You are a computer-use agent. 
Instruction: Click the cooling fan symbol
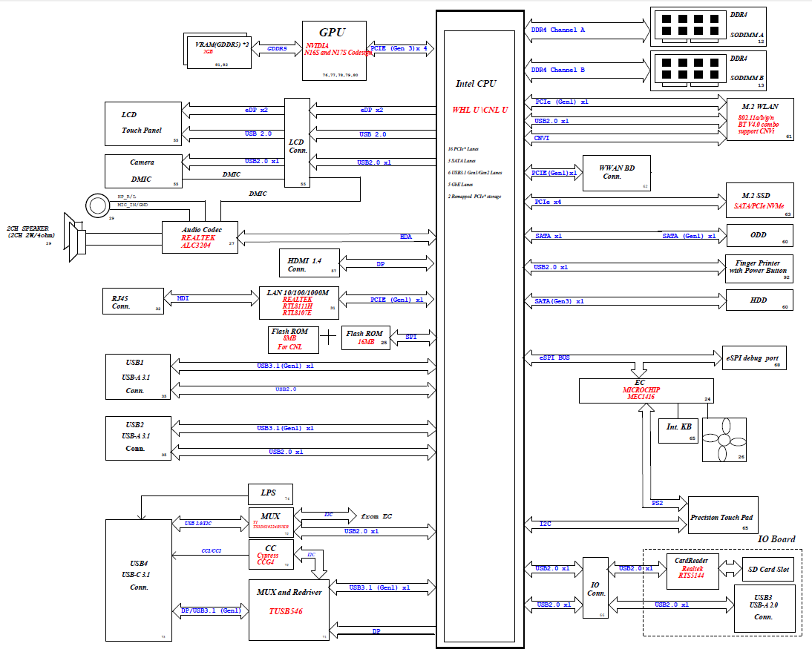coord(724,440)
